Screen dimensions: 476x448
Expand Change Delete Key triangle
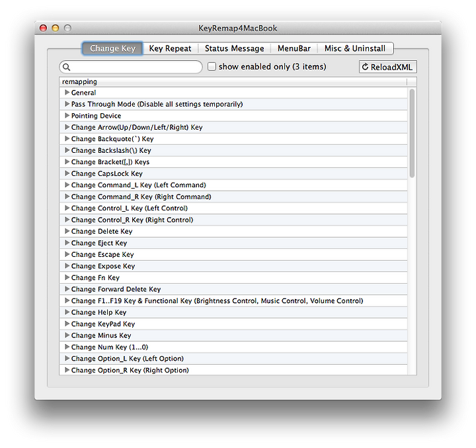pyautogui.click(x=67, y=231)
